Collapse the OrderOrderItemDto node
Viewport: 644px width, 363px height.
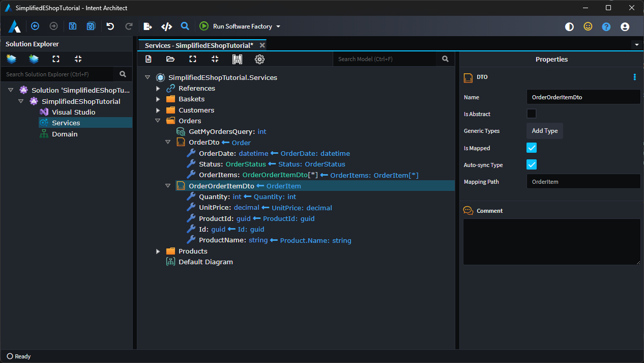(168, 186)
